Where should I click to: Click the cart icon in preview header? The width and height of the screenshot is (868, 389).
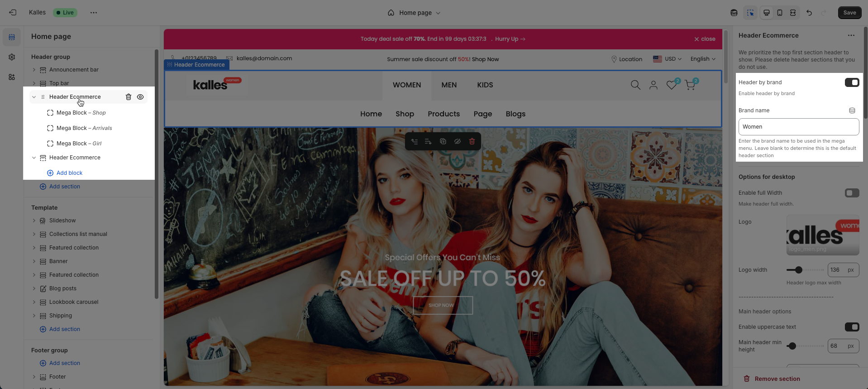pos(690,85)
